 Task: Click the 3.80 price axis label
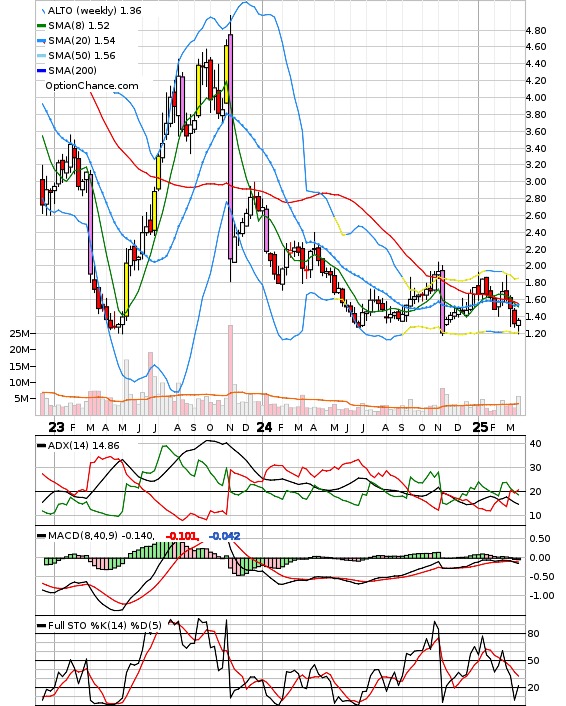(x=536, y=114)
